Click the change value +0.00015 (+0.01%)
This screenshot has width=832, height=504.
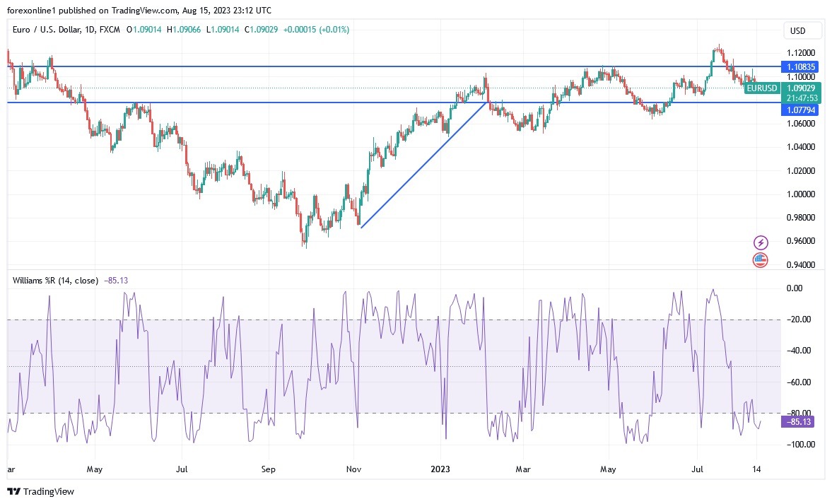[x=316, y=30]
